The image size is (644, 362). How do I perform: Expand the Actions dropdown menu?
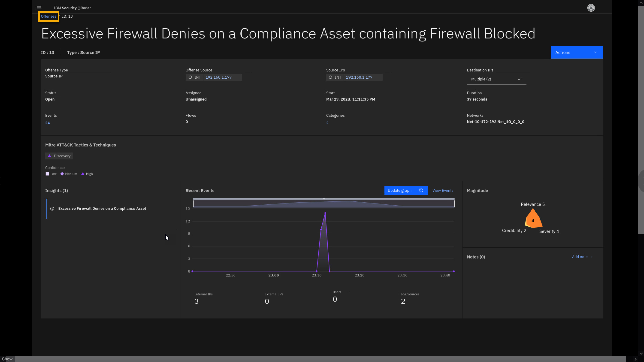click(x=577, y=52)
